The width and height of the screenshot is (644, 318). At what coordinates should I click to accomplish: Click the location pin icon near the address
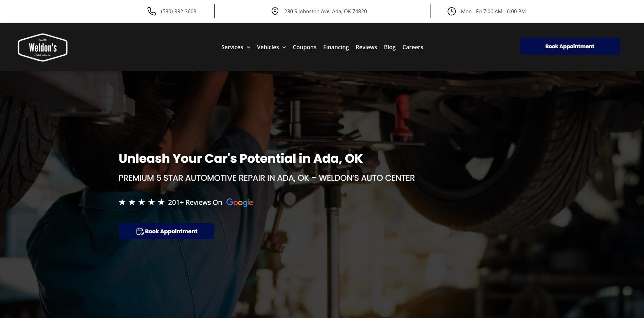point(275,11)
